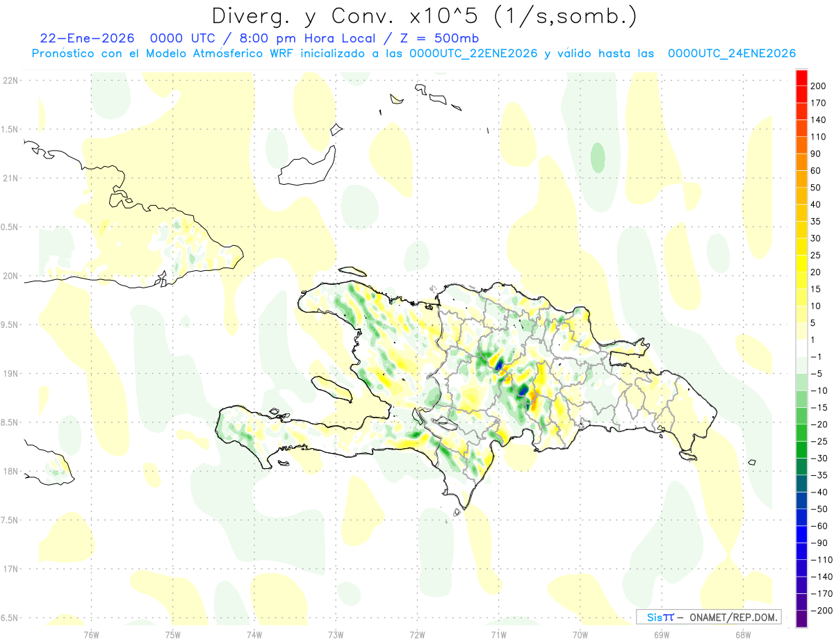Click the color scale value -5
Viewport: 834px width, 644px height.
(x=816, y=374)
